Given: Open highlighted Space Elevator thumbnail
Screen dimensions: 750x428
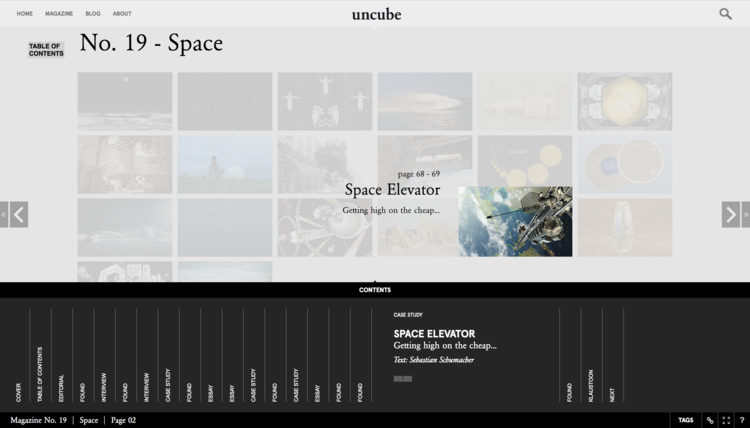Looking at the screenshot, I should tap(515, 221).
